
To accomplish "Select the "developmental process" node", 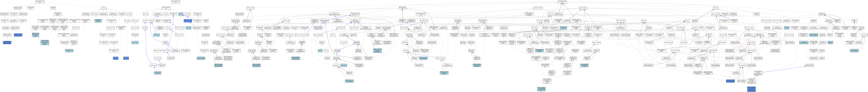I will pos(402,8).
